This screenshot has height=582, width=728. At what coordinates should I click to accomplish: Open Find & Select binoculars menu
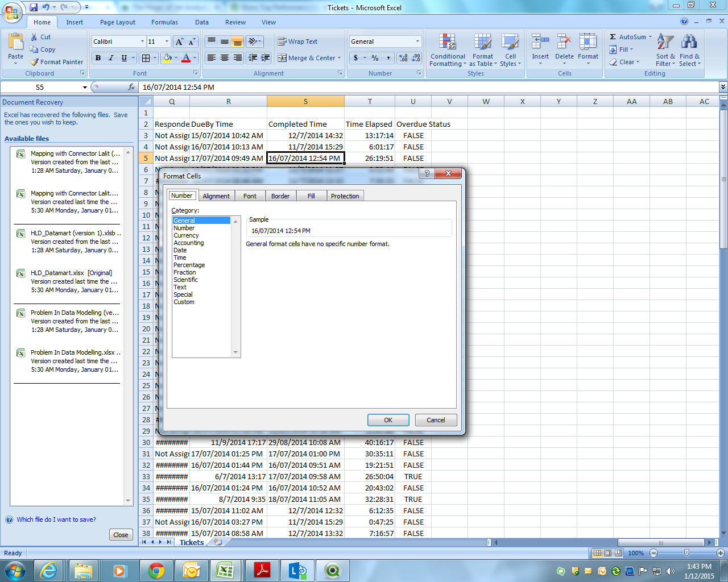[x=689, y=50]
